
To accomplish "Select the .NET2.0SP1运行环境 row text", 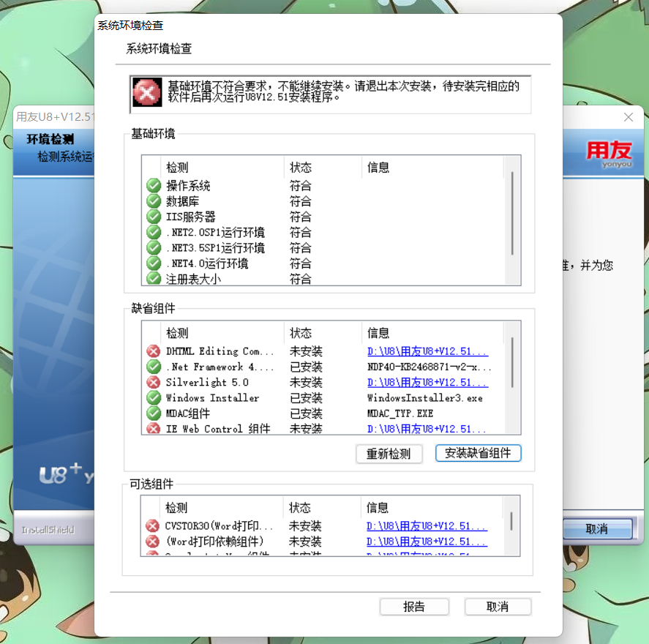I will (x=215, y=233).
